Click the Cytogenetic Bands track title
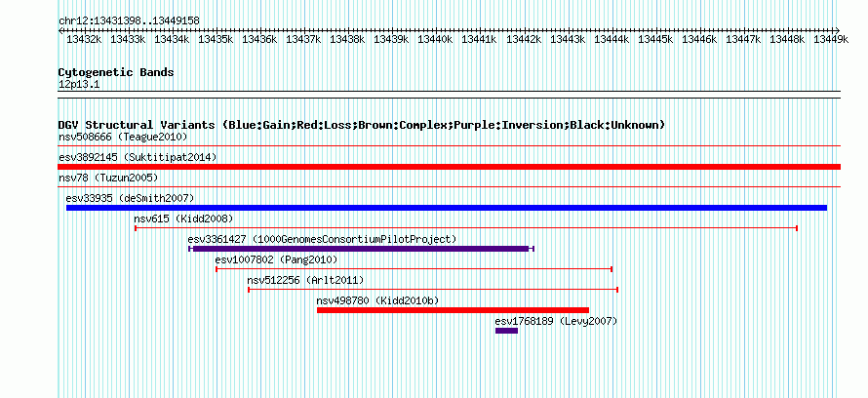 coord(116,72)
